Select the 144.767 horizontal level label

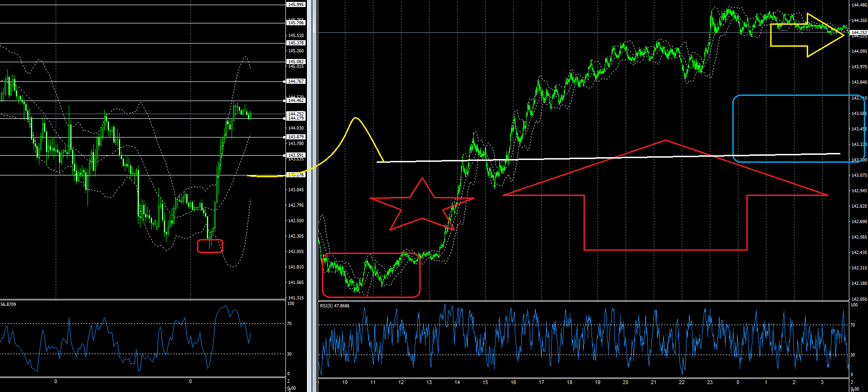296,81
